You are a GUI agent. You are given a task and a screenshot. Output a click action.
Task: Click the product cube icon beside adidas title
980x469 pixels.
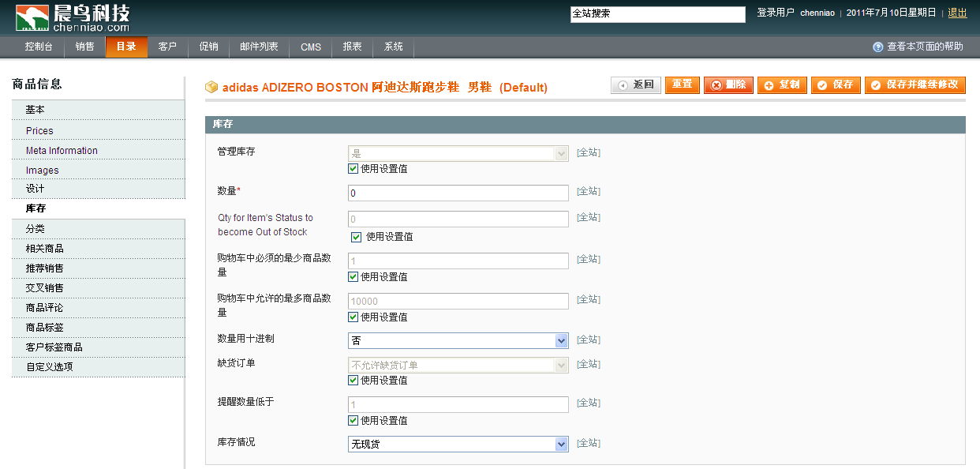coord(211,88)
